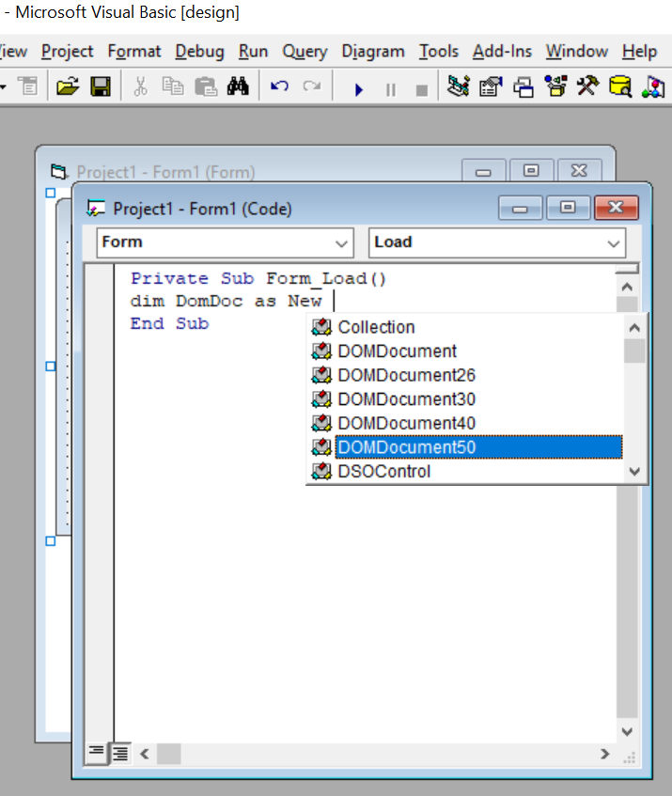Start the program with the Run icon

(359, 90)
